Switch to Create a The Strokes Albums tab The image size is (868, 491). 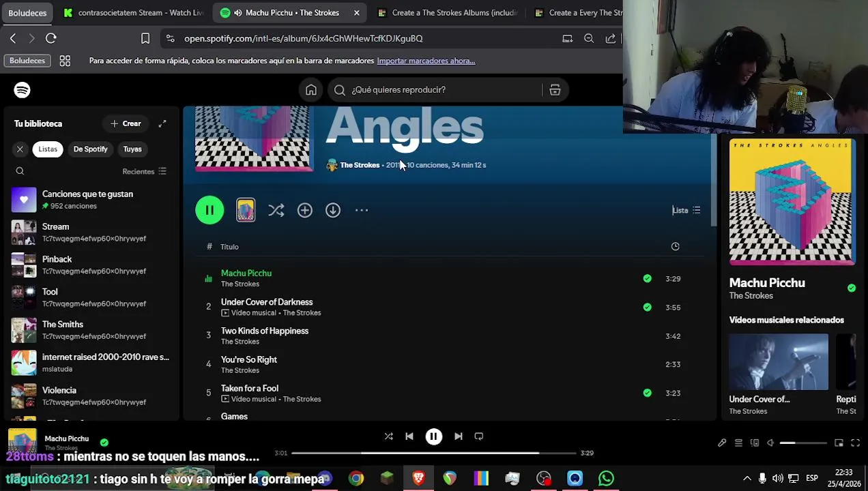point(447,12)
